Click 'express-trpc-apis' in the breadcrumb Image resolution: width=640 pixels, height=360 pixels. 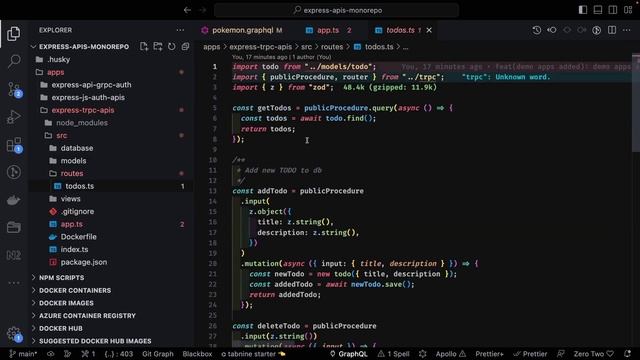point(260,47)
